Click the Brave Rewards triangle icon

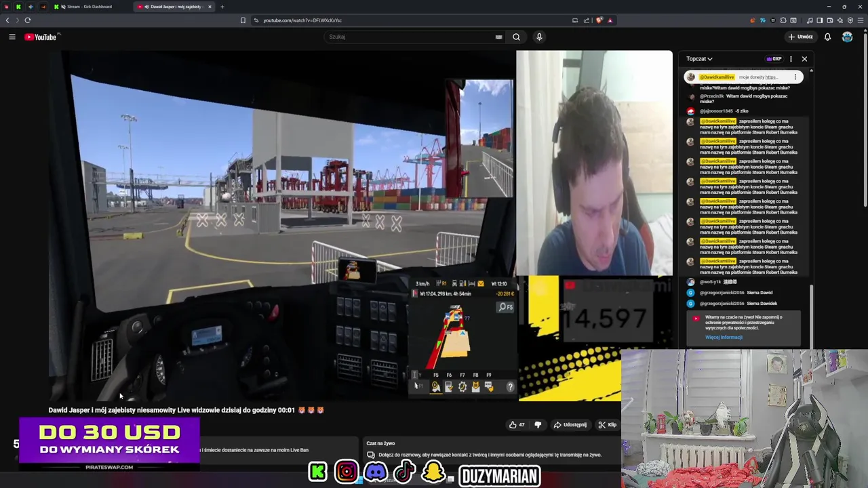610,20
